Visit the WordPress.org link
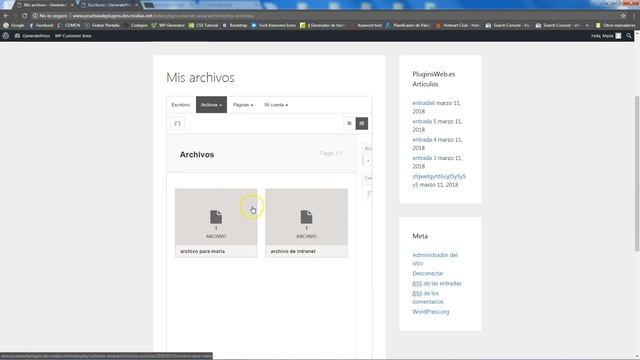Image resolution: width=640 pixels, height=360 pixels. coord(431,312)
